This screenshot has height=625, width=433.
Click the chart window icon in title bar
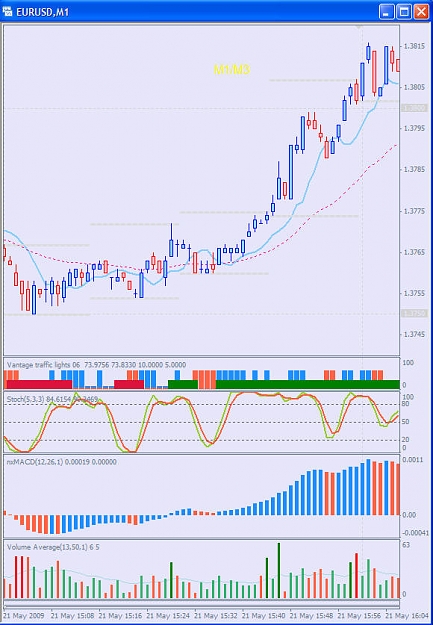[7, 12]
